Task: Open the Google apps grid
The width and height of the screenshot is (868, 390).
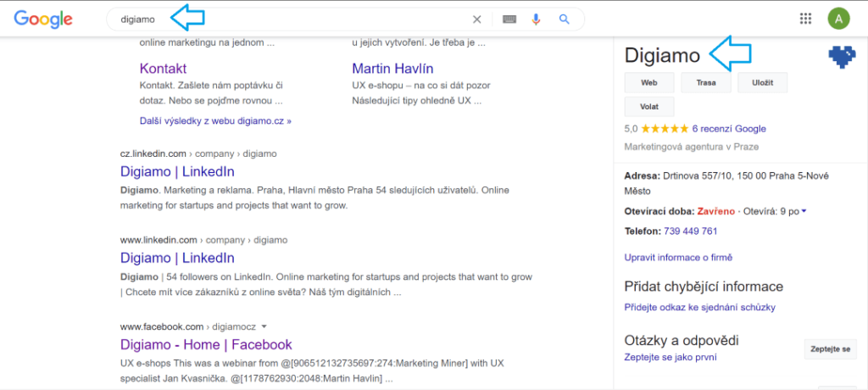Action: click(x=805, y=19)
